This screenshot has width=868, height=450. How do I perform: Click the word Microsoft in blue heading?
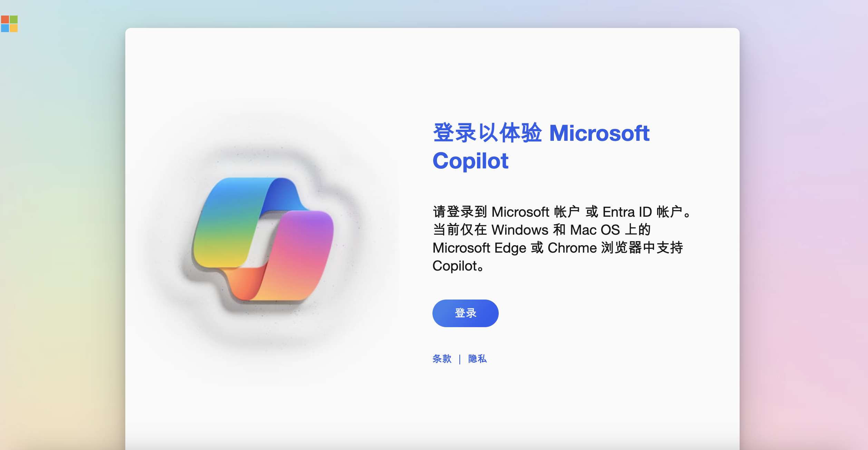pos(599,133)
